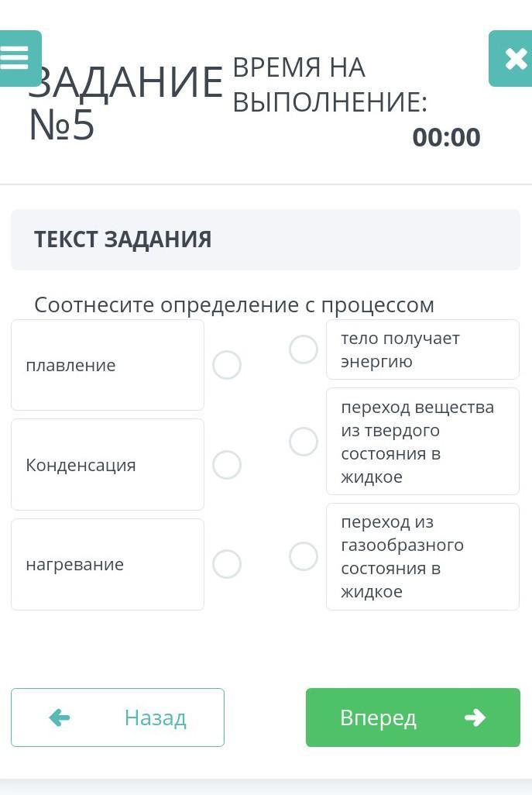Click the right arrow on Вперед button
This screenshot has height=795, width=532.
475,718
